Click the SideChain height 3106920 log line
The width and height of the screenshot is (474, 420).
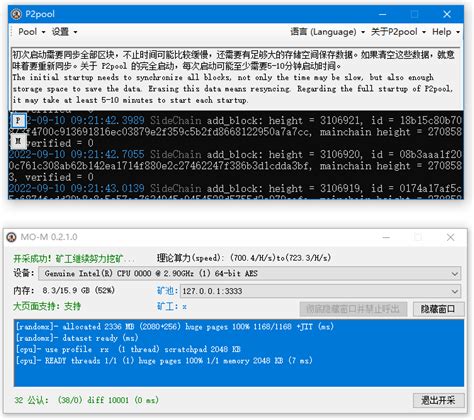(x=235, y=165)
